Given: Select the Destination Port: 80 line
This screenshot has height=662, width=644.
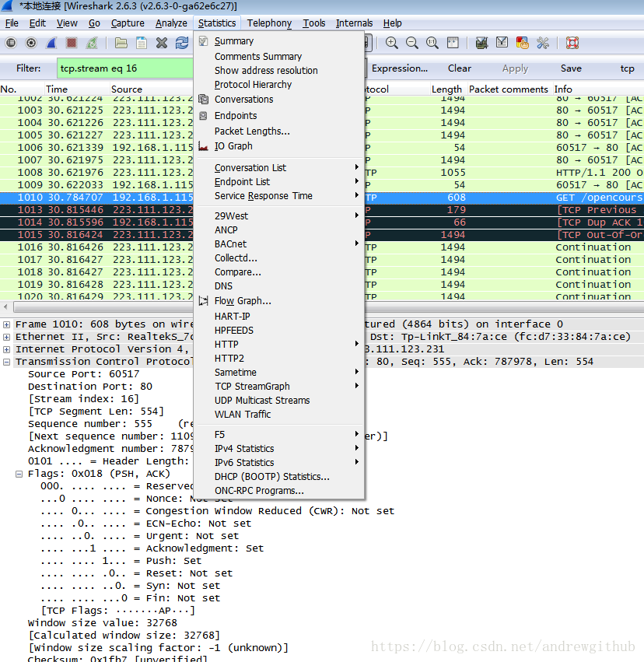Looking at the screenshot, I should (x=90, y=387).
